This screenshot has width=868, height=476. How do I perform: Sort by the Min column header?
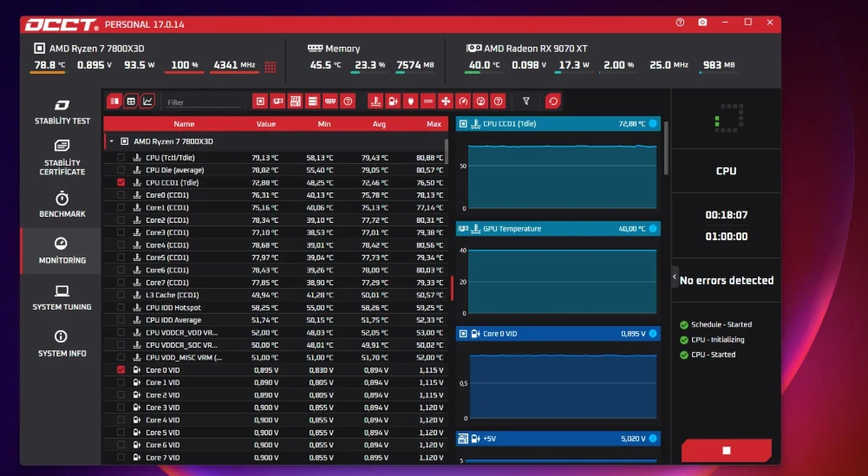pyautogui.click(x=323, y=124)
